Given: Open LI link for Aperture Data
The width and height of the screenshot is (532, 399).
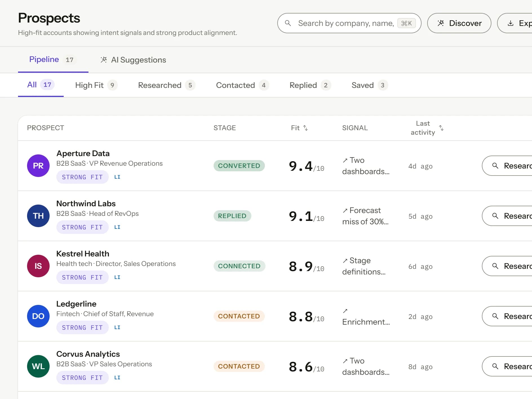Looking at the screenshot, I should (x=117, y=177).
